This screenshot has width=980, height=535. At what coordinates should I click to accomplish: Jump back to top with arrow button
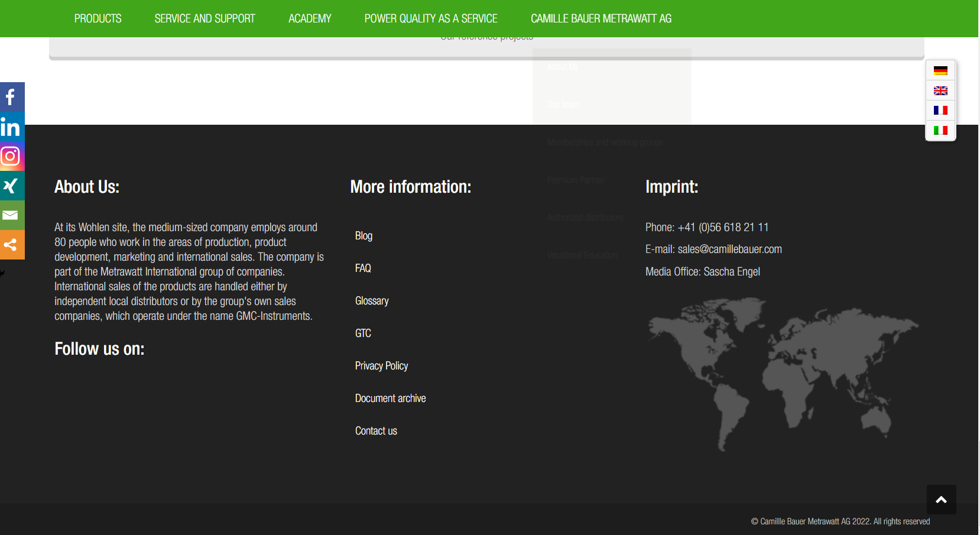[x=942, y=500]
